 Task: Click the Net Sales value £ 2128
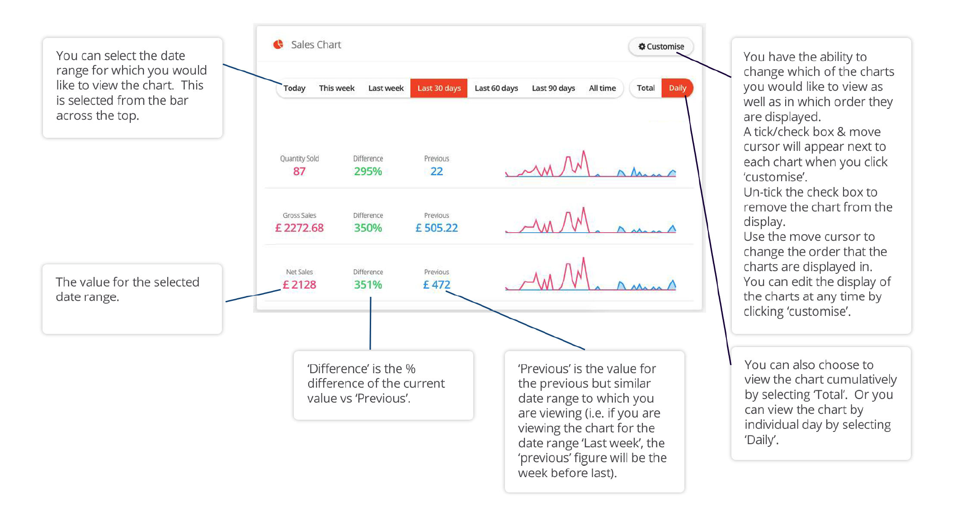pyautogui.click(x=299, y=285)
